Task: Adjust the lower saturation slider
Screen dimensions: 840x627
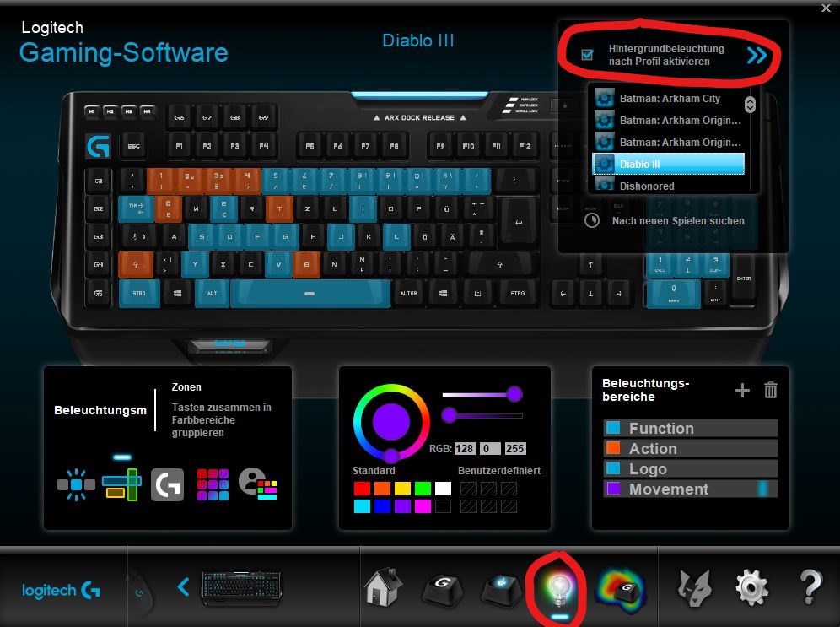Action: [482, 415]
